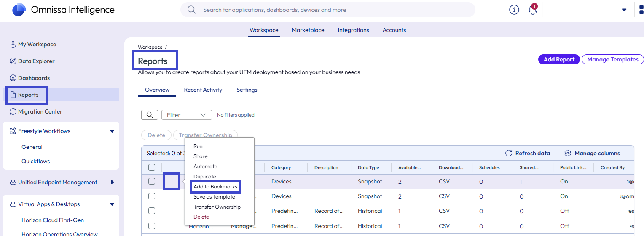Click the Unified Endpoint Management icon
This screenshot has width=644, height=236.
(13, 182)
